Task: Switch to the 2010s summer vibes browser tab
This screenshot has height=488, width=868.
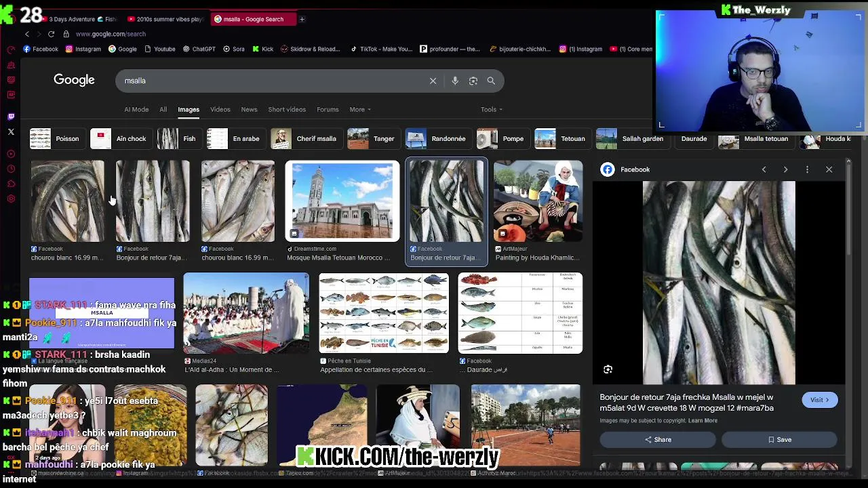Action: pos(165,19)
